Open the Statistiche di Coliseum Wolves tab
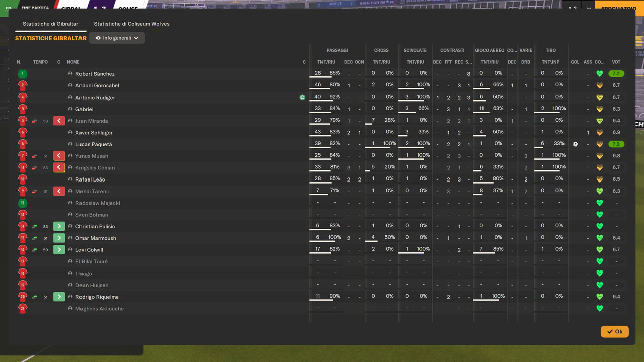Image resolution: width=644 pixels, height=362 pixels. pos(131,24)
